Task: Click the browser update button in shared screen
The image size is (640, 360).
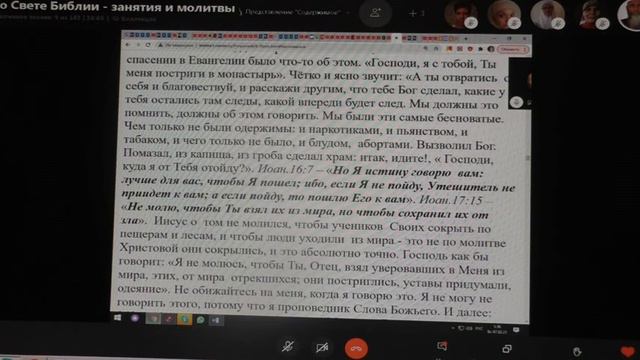Action: tap(513, 49)
